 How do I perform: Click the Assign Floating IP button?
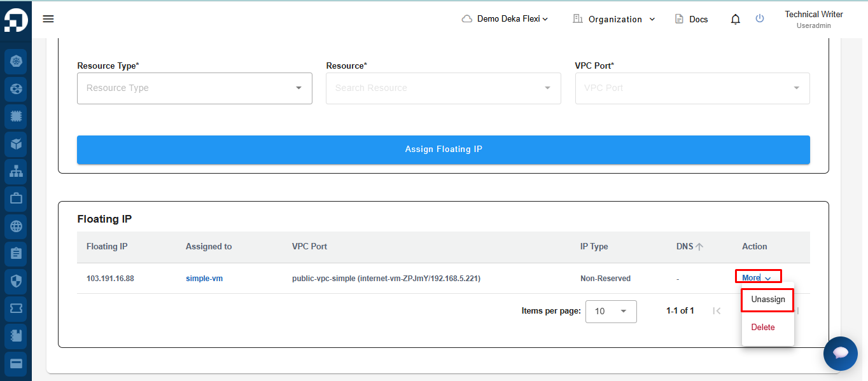(x=443, y=149)
